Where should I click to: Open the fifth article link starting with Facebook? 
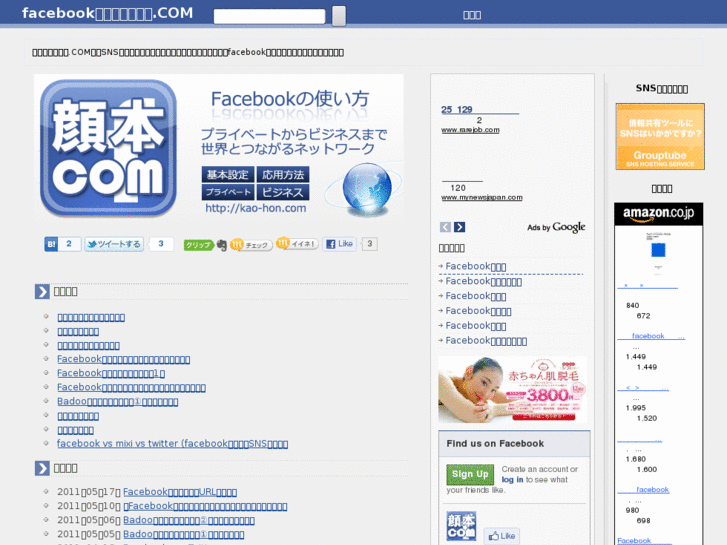click(x=111, y=373)
